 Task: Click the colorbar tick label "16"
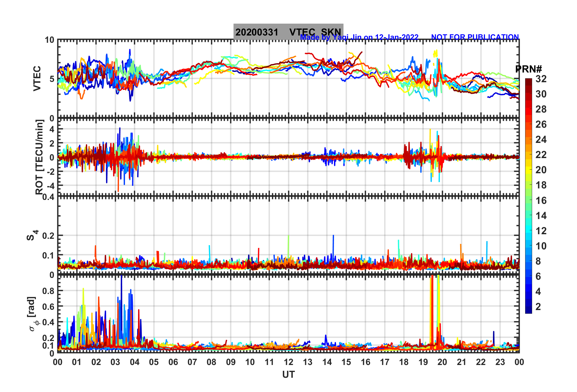[541, 200]
